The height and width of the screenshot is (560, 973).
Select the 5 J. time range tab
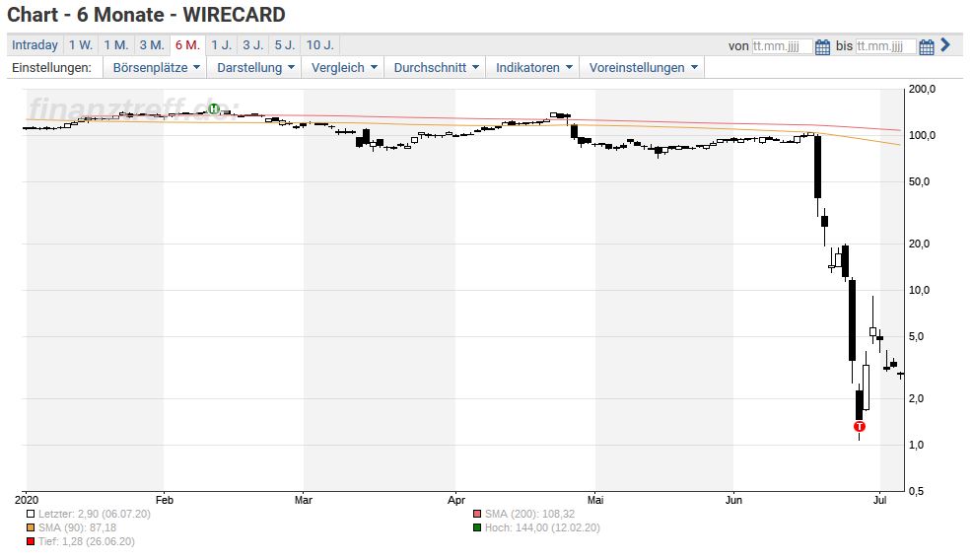285,45
